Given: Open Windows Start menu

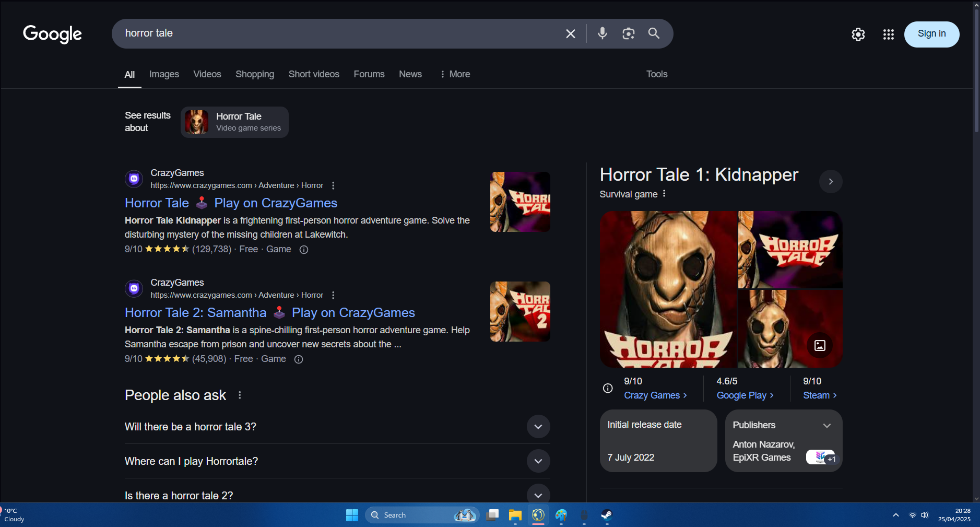Looking at the screenshot, I should click(x=352, y=515).
